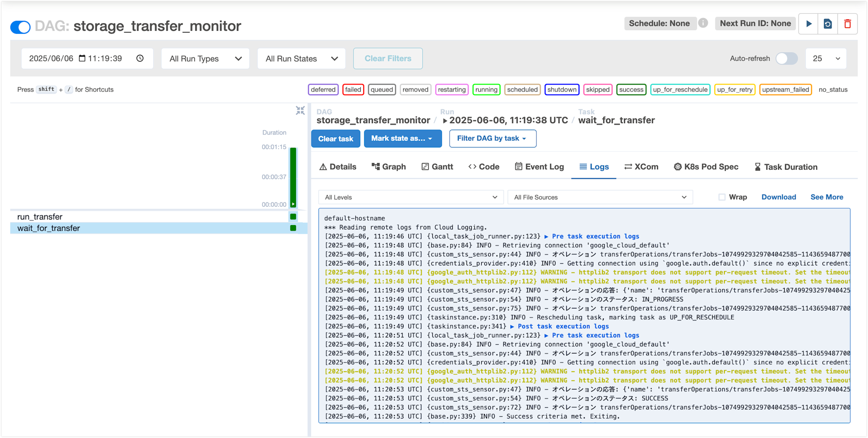Open the Code tab
Viewport: 868px width, 438px height.
(x=484, y=167)
